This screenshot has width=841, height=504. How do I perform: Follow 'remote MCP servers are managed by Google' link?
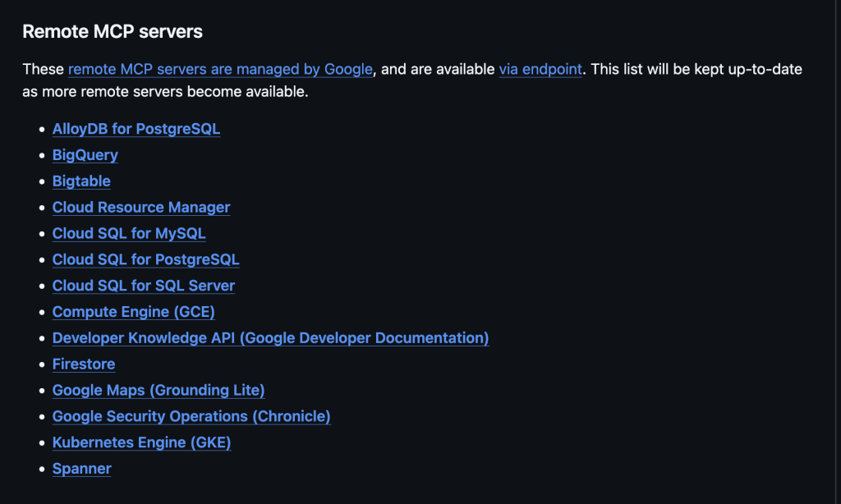[x=220, y=70]
